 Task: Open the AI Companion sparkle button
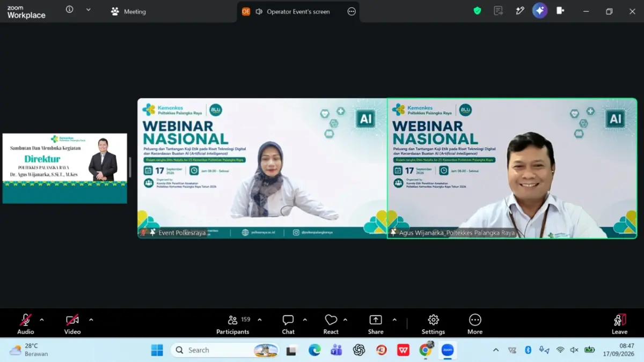click(540, 11)
